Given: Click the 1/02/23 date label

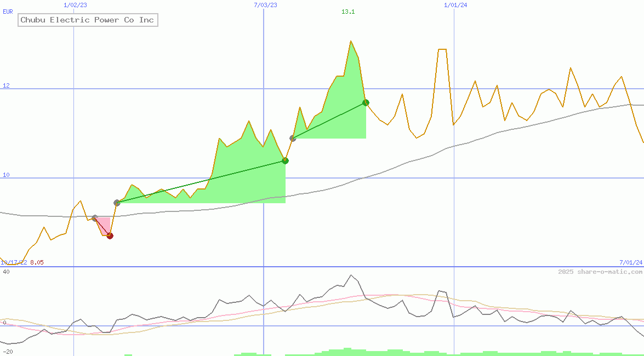Looking at the screenshot, I should click(75, 5).
